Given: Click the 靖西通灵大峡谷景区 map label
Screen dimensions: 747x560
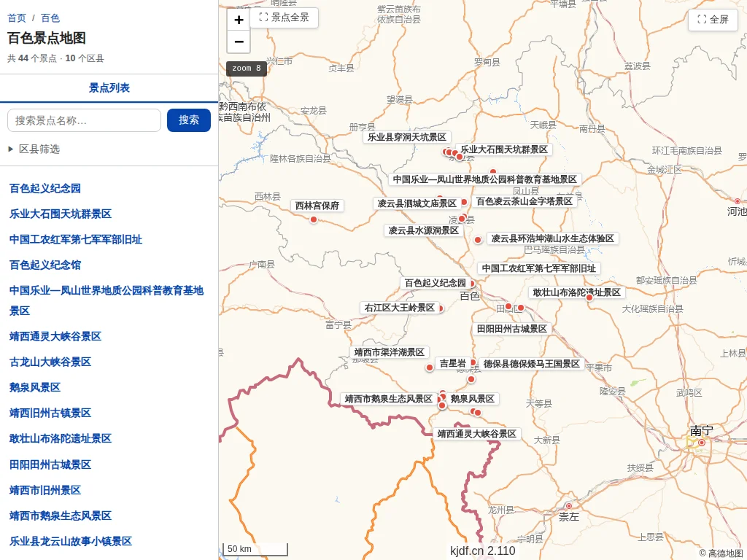Looking at the screenshot, I should pyautogui.click(x=477, y=434).
